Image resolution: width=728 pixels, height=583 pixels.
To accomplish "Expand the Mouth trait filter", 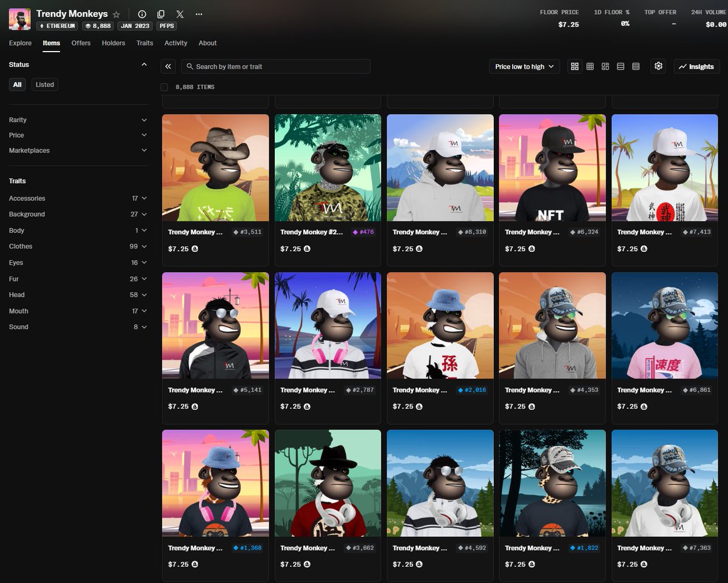I will [78, 311].
